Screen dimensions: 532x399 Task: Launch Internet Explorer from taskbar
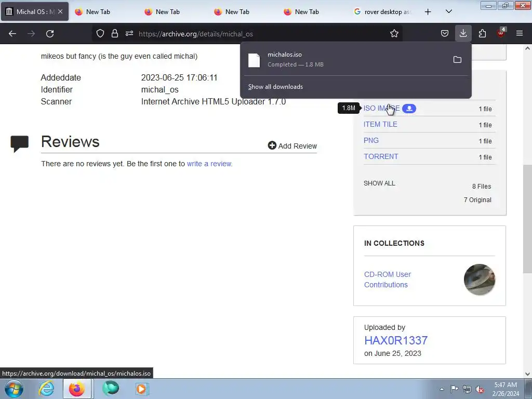46,389
